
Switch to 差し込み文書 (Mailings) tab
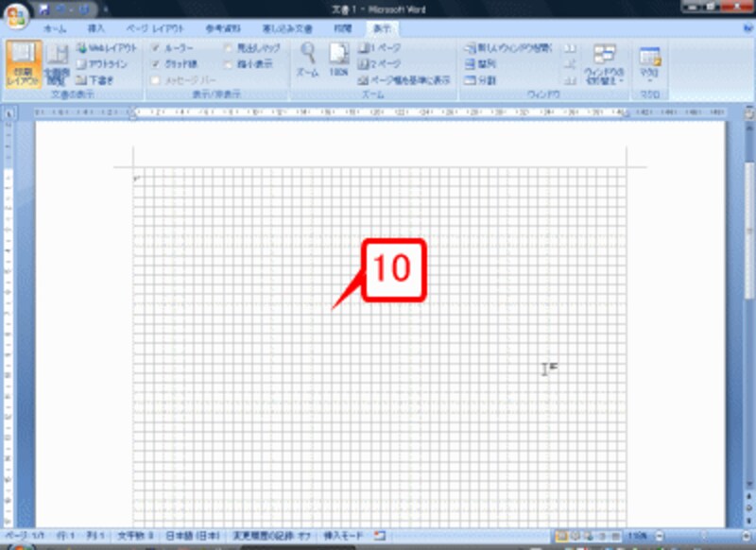[287, 29]
